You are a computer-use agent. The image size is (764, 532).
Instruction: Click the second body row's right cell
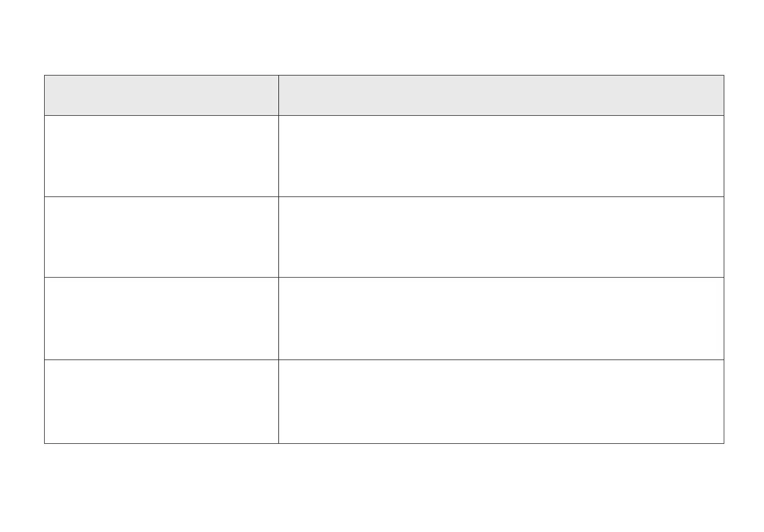[x=501, y=237]
